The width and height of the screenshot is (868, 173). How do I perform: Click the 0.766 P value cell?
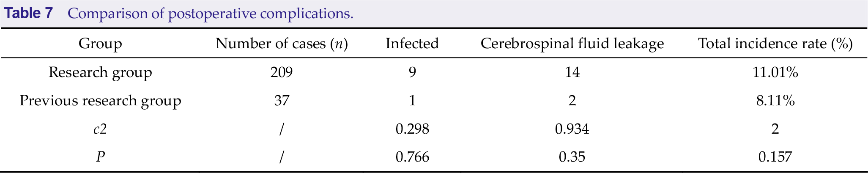(412, 157)
